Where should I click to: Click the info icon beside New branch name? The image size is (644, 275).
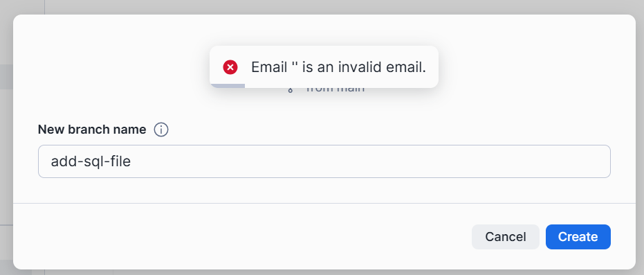[x=161, y=130]
